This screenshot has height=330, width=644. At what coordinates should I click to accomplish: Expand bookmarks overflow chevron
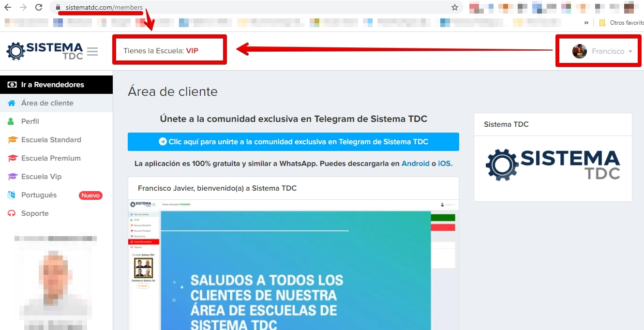(586, 23)
